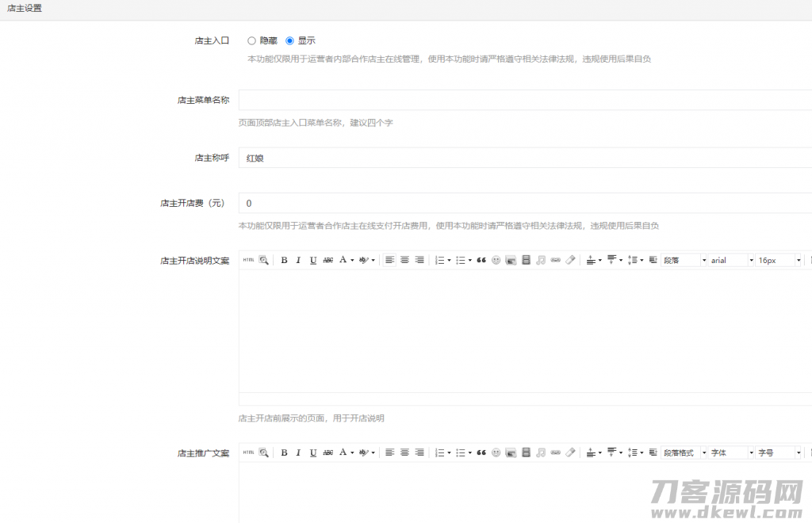Toggle bold formatting in the 店主开店说明文案 editor

pyautogui.click(x=284, y=260)
